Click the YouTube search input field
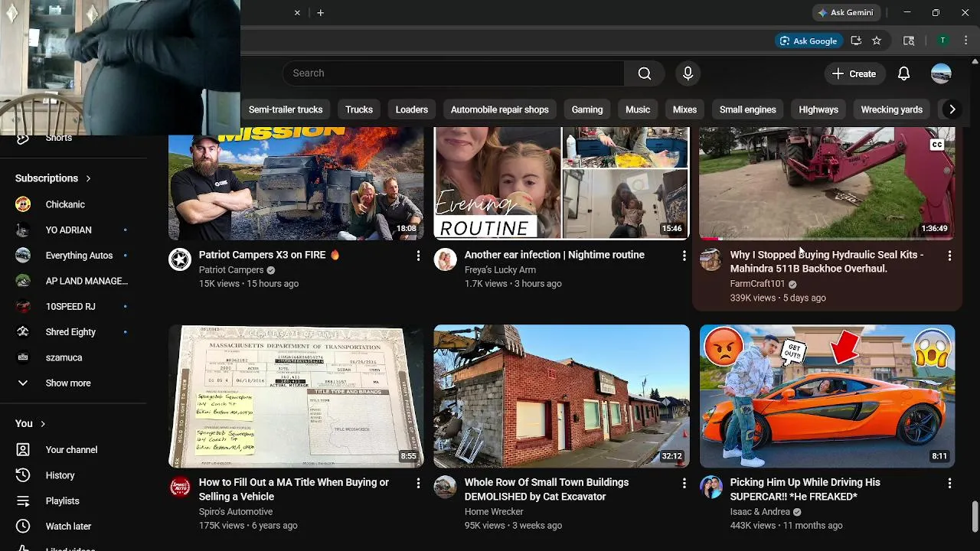 pos(453,73)
